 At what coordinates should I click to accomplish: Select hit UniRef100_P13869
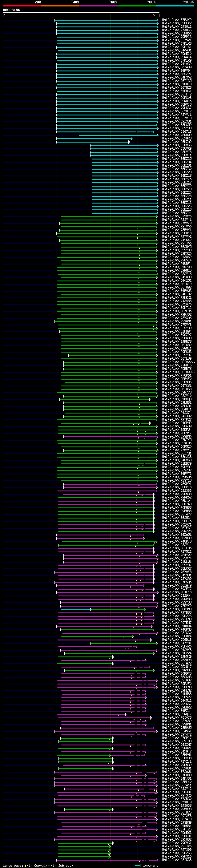point(177,257)
